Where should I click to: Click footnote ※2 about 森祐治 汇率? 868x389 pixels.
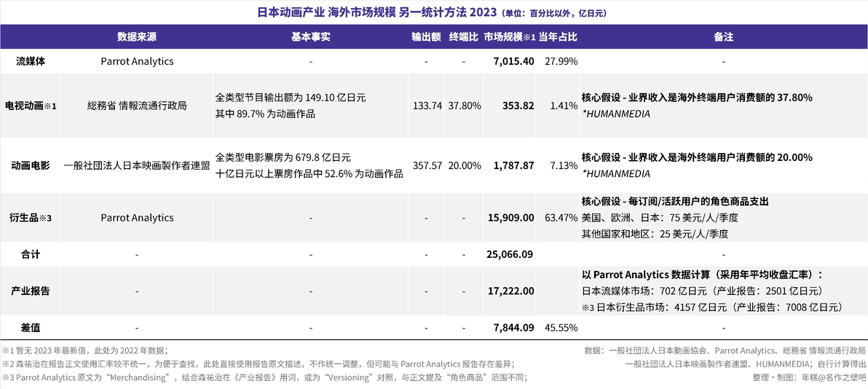(x=259, y=364)
